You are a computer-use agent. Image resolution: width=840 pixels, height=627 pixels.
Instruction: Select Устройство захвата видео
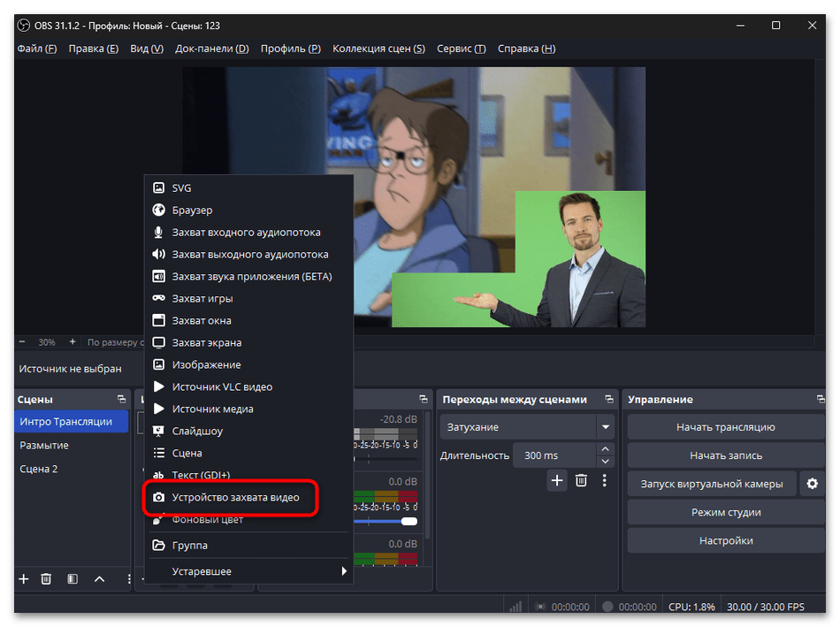248,497
